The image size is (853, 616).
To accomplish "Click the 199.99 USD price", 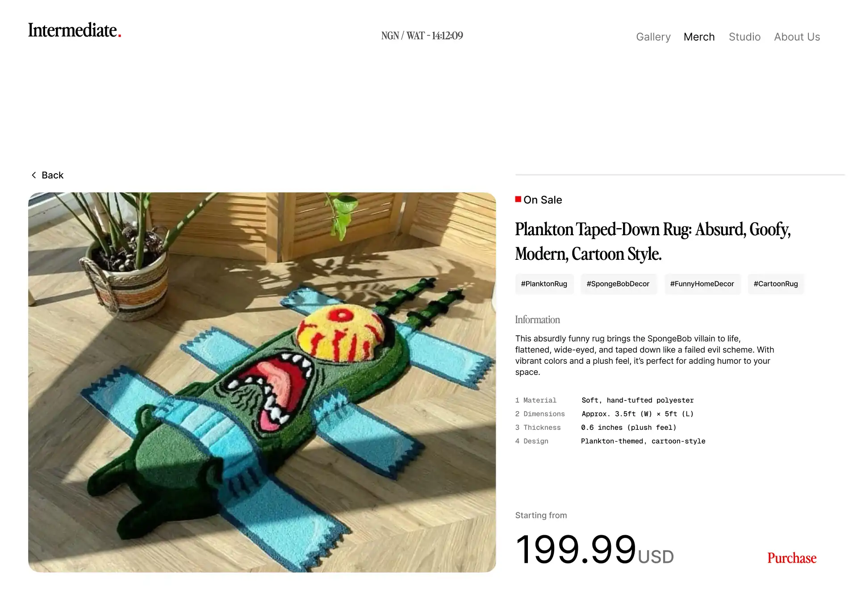I will pyautogui.click(x=594, y=549).
